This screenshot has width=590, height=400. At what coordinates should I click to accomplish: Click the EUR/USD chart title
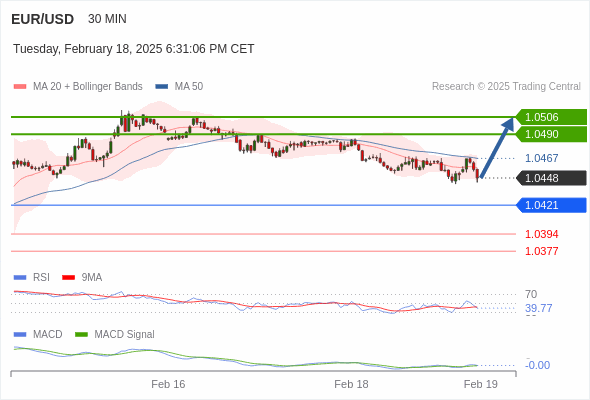tap(43, 19)
